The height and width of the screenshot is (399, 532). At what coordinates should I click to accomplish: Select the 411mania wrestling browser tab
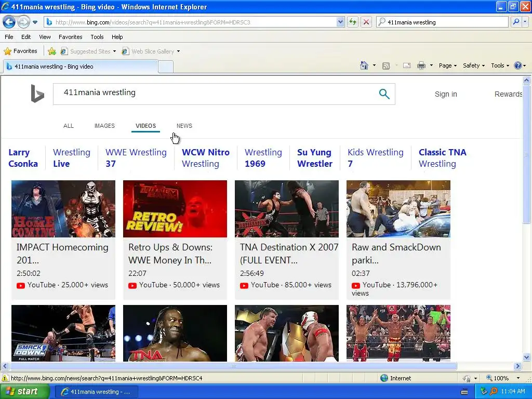point(81,66)
